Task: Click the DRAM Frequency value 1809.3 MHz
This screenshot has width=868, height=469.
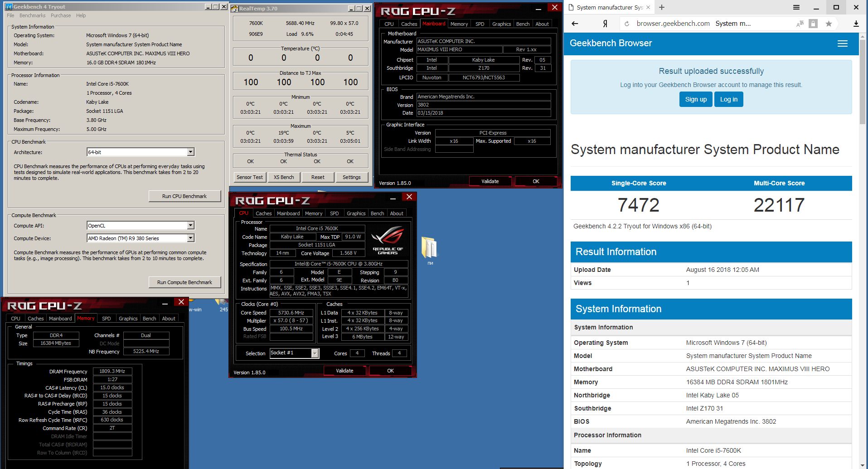Action: point(112,371)
